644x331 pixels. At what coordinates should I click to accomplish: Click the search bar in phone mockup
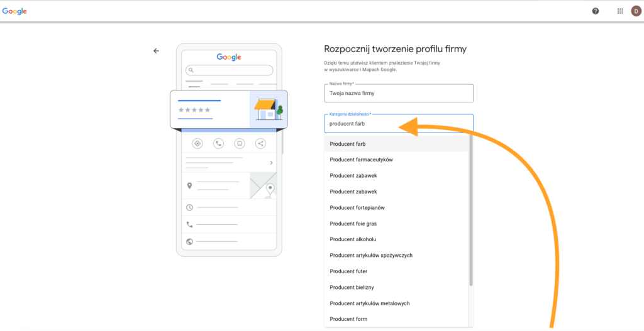(229, 70)
